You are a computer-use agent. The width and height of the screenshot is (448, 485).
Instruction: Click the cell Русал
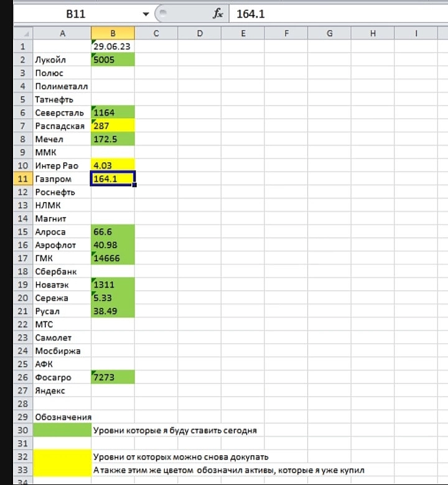point(62,311)
